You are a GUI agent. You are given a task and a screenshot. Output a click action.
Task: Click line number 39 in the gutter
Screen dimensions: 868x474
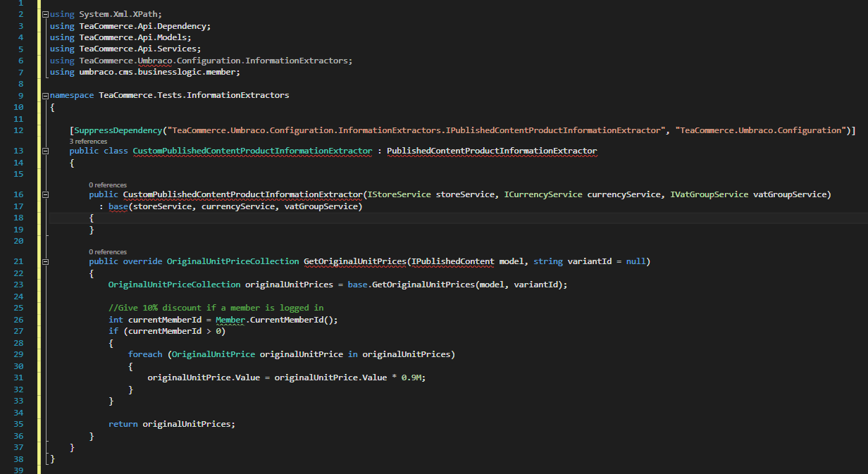click(x=18, y=470)
